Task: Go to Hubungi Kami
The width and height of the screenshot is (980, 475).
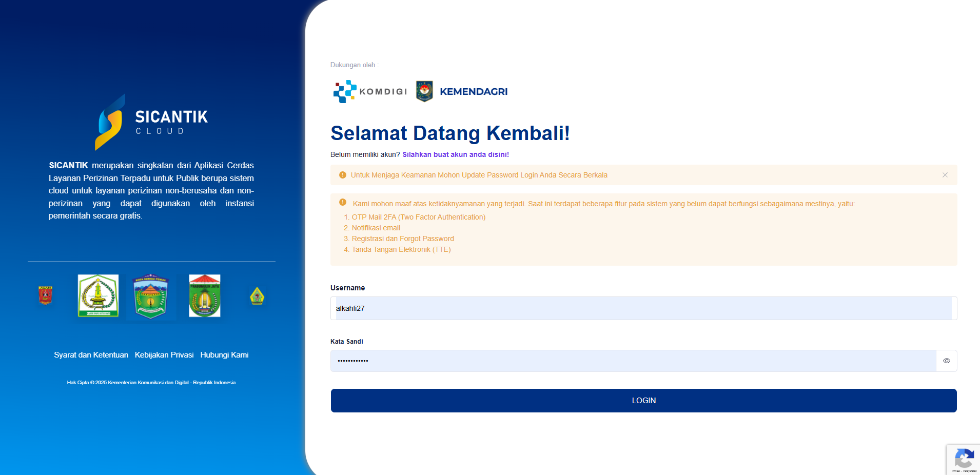Action: [224, 355]
